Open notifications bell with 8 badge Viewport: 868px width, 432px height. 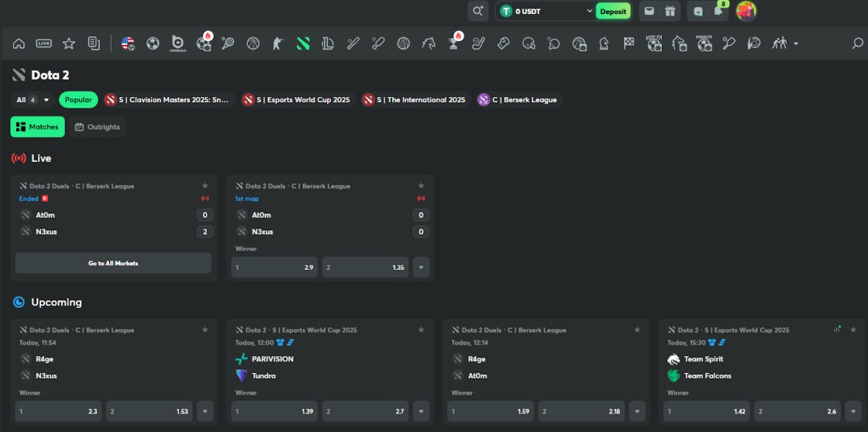click(x=719, y=11)
